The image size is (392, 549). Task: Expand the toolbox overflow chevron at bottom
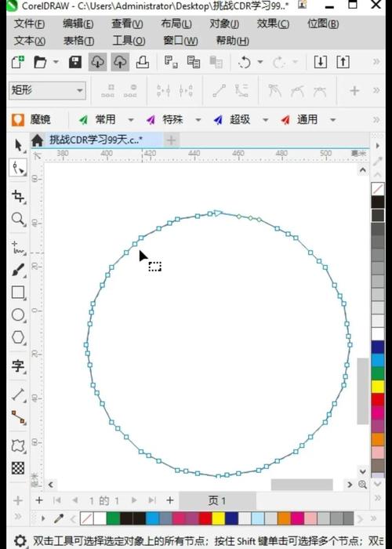pyautogui.click(x=18, y=516)
